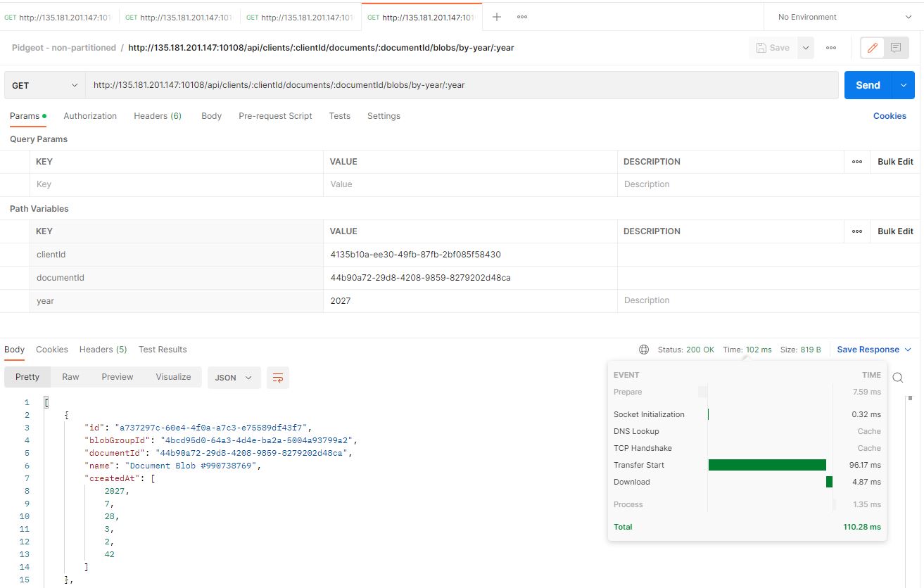Change the JSON response format dropdown
Viewport: 924px width, 588px height.
[x=234, y=378]
